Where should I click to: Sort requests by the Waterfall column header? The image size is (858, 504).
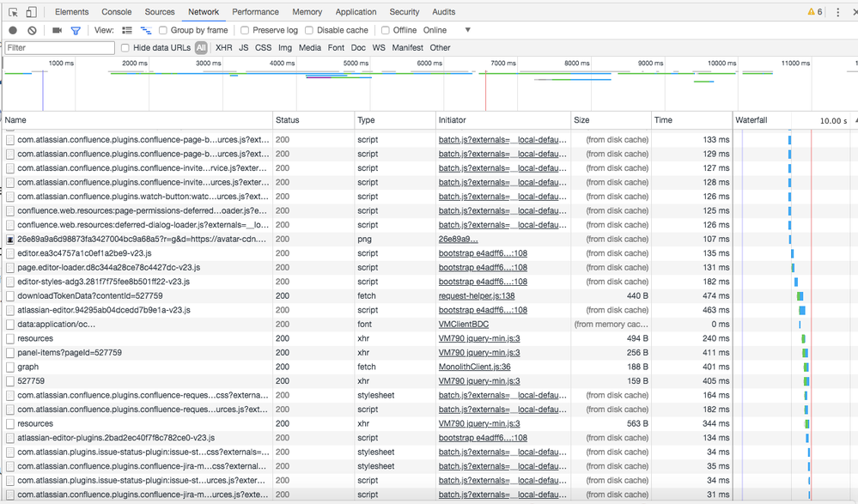click(752, 120)
